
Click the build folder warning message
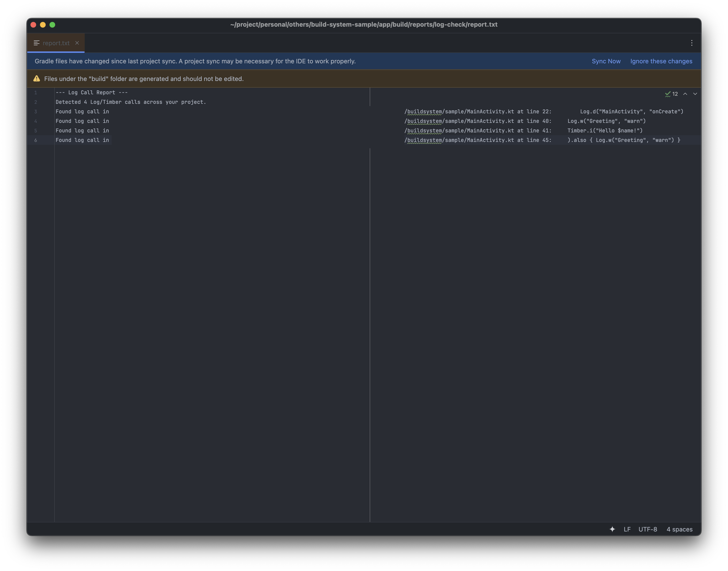click(x=144, y=79)
